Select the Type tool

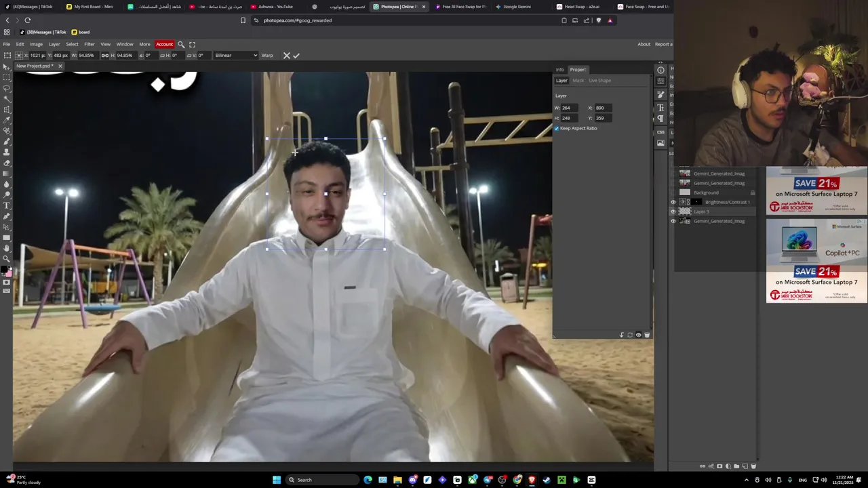(7, 205)
